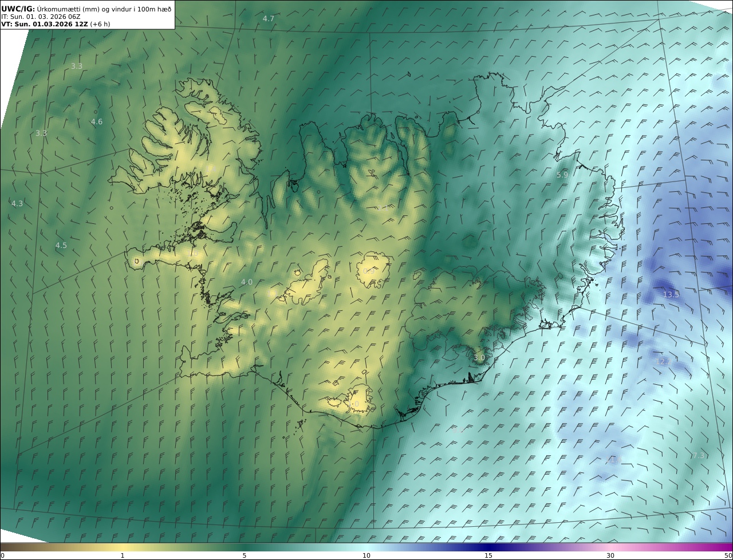The width and height of the screenshot is (733, 560).
Task: Click the '4.6' precipitation value label
Action: click(x=97, y=122)
